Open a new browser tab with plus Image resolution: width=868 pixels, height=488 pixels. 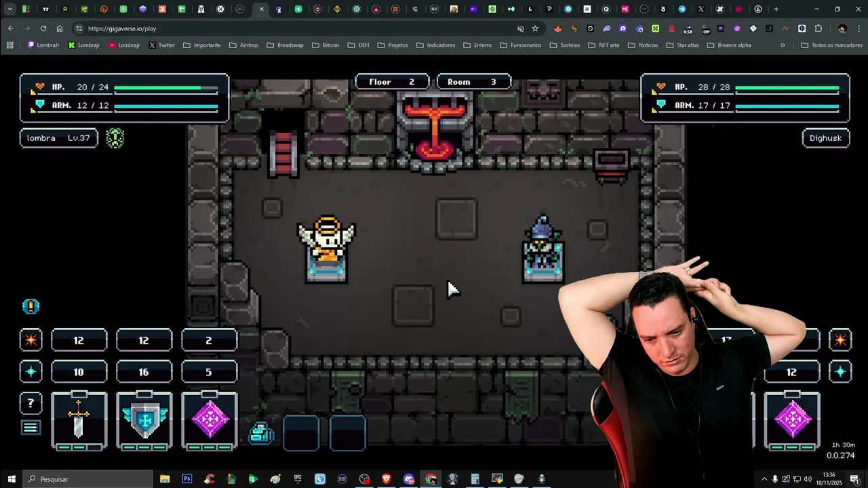tap(776, 9)
